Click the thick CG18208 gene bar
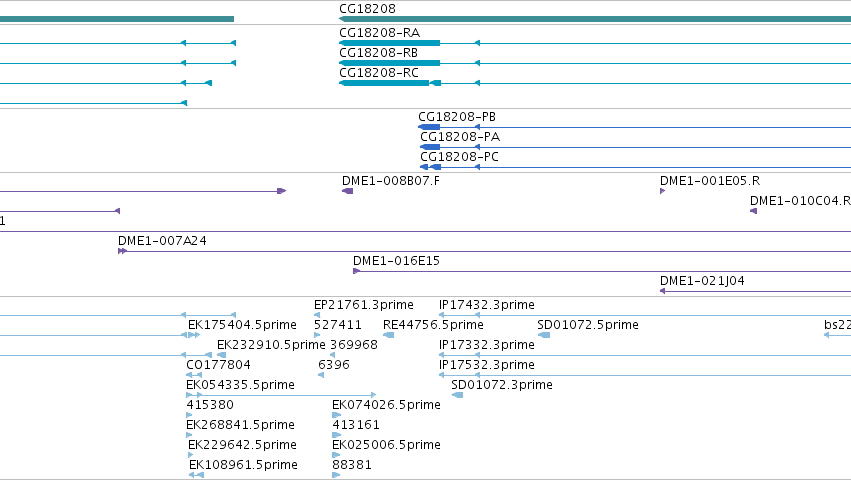The image size is (851, 480). tap(595, 19)
